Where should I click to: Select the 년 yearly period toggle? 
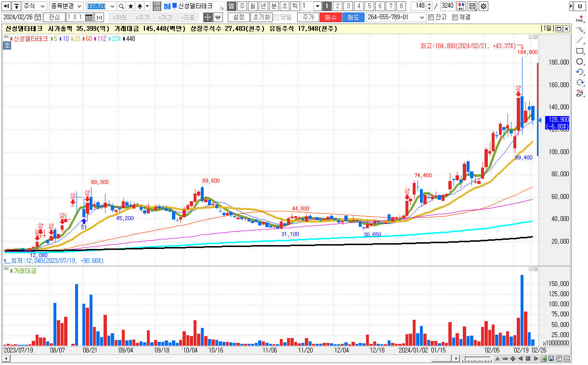263,6
